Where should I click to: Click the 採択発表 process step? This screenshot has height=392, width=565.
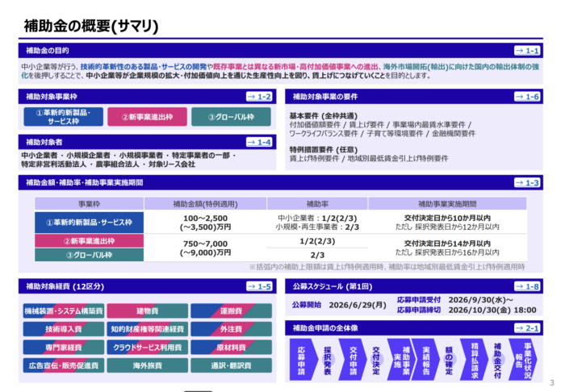tap(328, 360)
